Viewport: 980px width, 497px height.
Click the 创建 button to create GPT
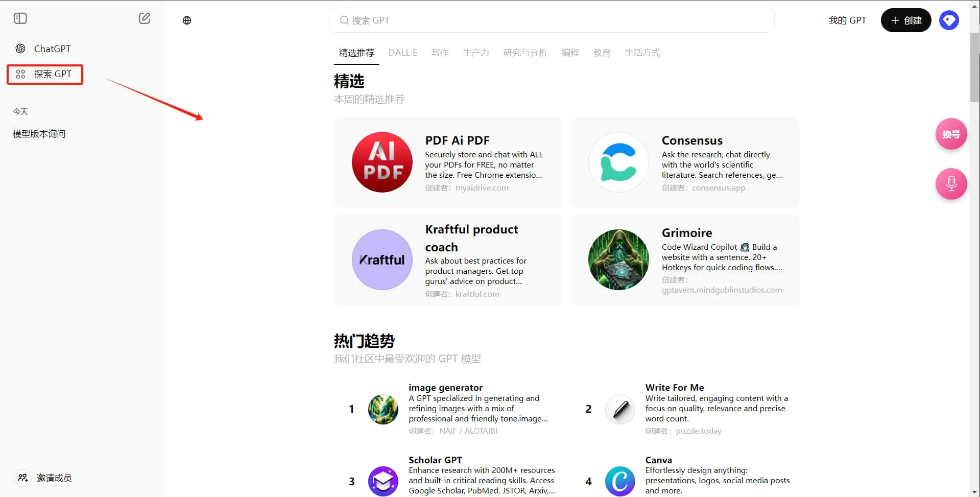pyautogui.click(x=905, y=20)
